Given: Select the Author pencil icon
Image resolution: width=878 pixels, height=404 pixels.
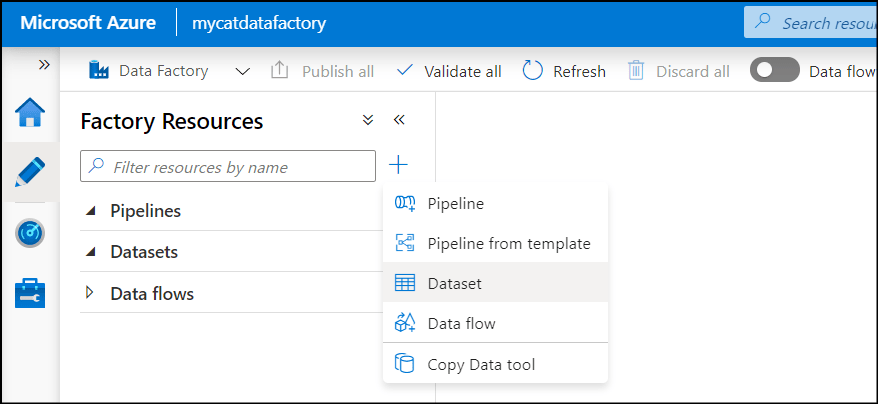Looking at the screenshot, I should point(30,172).
